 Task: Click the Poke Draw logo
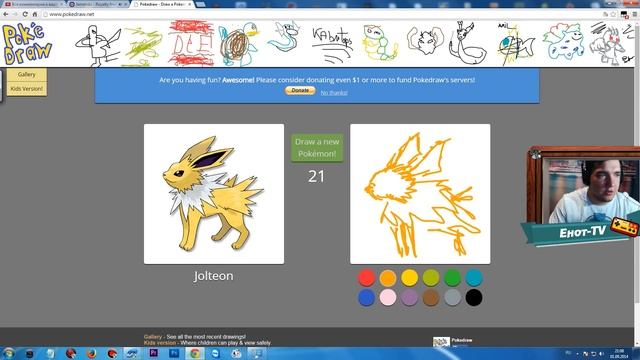(27, 44)
